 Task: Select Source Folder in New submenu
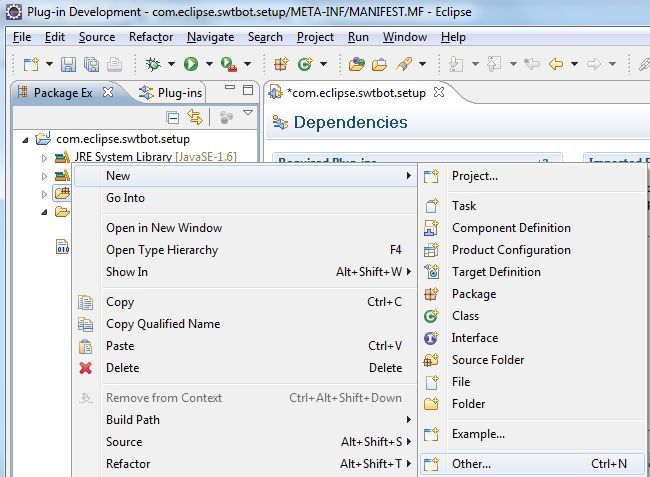(533, 360)
